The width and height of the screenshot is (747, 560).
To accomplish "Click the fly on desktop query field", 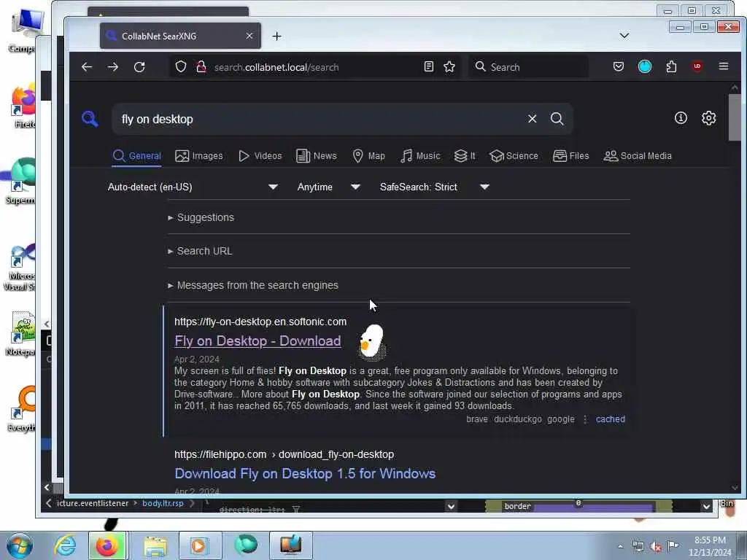I will (x=320, y=119).
